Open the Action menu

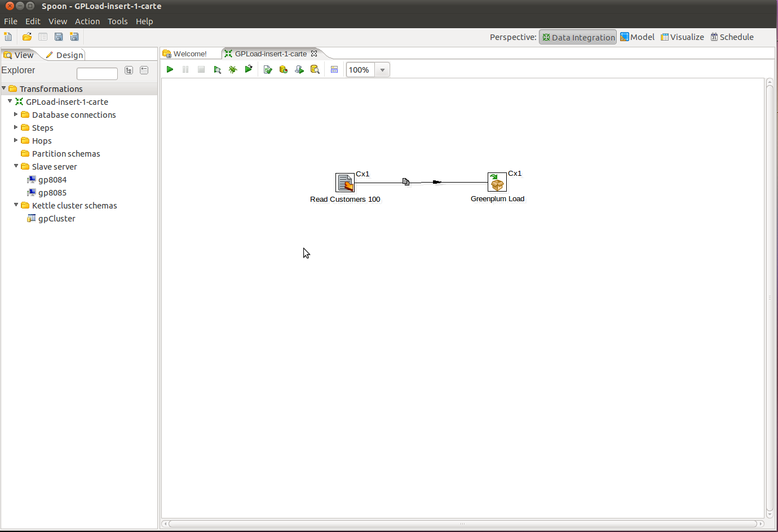pyautogui.click(x=87, y=21)
